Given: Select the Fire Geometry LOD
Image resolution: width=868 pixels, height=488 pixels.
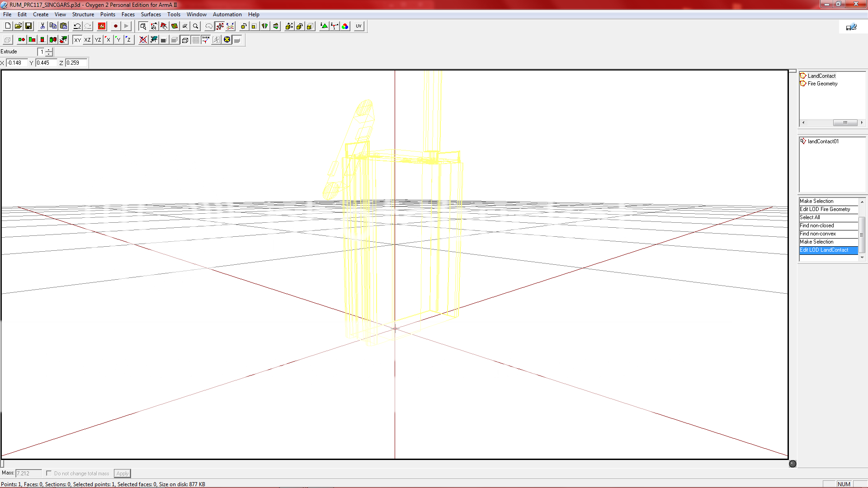Looking at the screenshot, I should (x=822, y=84).
